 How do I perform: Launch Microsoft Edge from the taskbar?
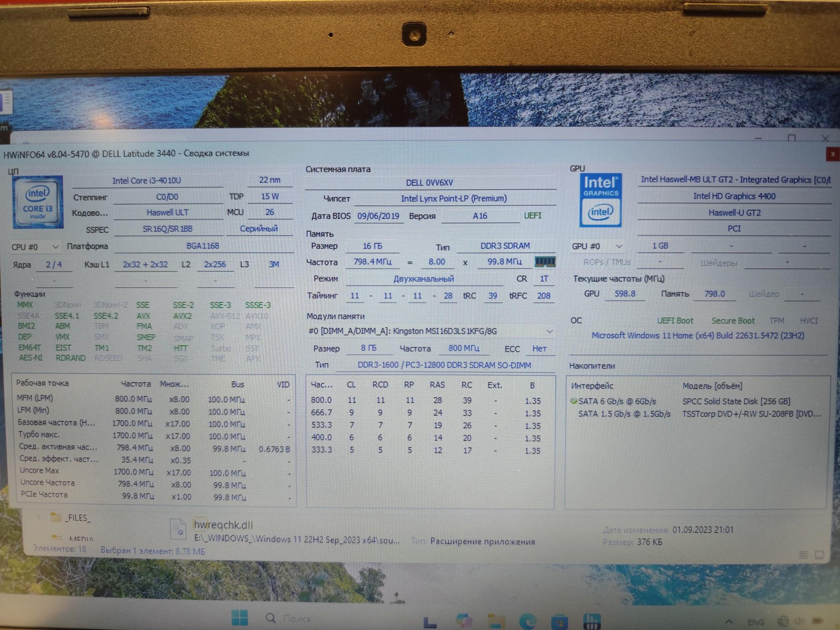(528, 621)
